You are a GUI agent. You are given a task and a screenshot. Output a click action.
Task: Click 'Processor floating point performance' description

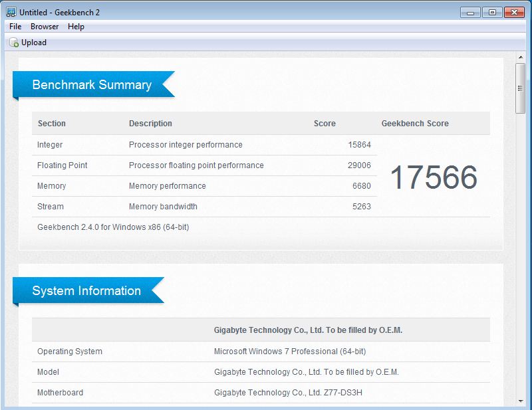[196, 165]
